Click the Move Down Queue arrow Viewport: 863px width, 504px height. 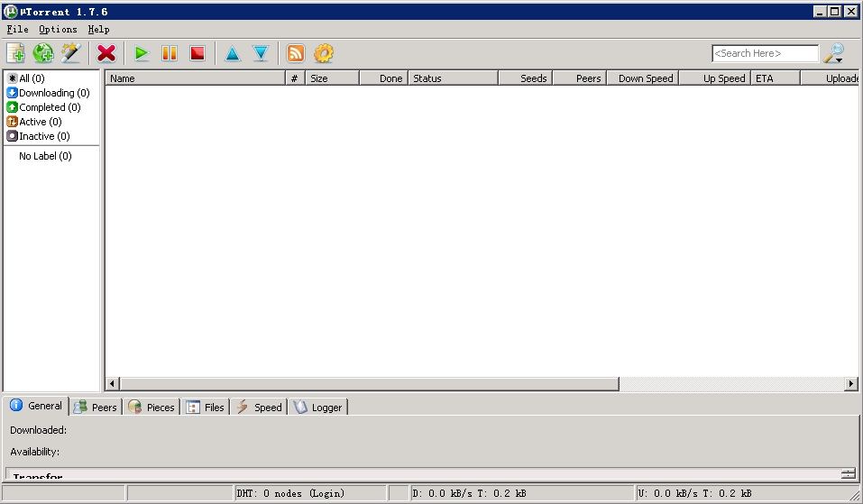261,53
